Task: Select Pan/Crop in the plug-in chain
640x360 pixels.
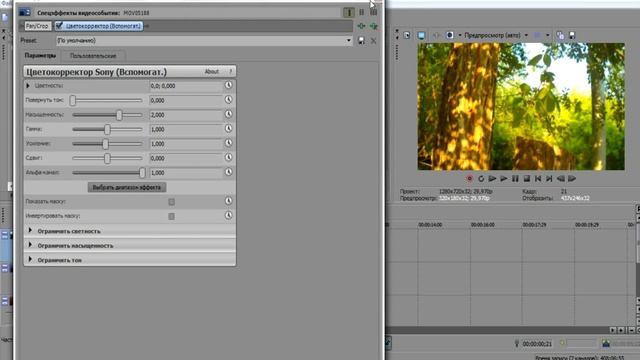Action: [x=37, y=26]
